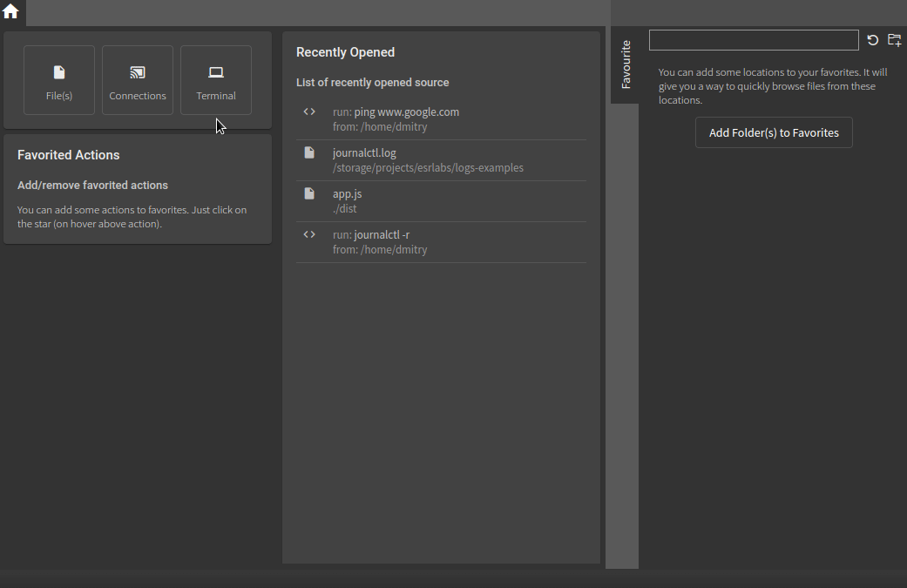Focus the favourites search input field
Image resolution: width=907 pixels, height=588 pixels.
(754, 40)
